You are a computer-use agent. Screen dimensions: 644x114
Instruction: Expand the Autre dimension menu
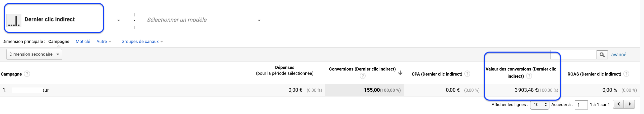coord(104,41)
